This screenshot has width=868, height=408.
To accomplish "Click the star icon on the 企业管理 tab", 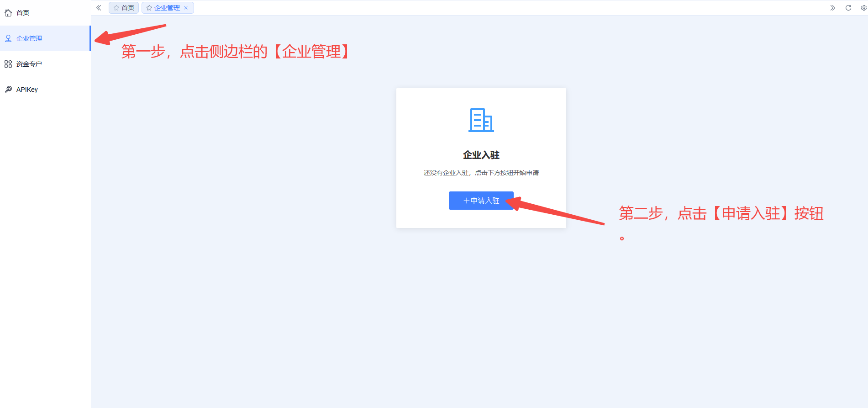I will (x=149, y=8).
